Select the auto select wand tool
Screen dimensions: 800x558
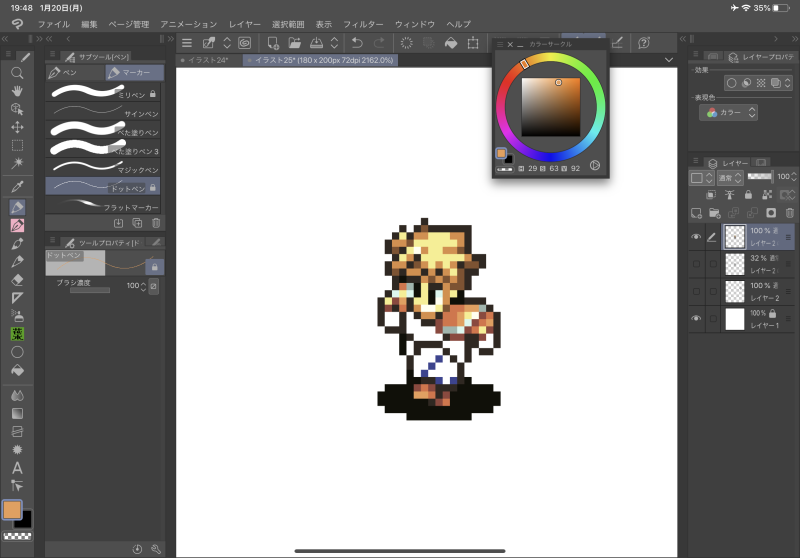tap(17, 163)
